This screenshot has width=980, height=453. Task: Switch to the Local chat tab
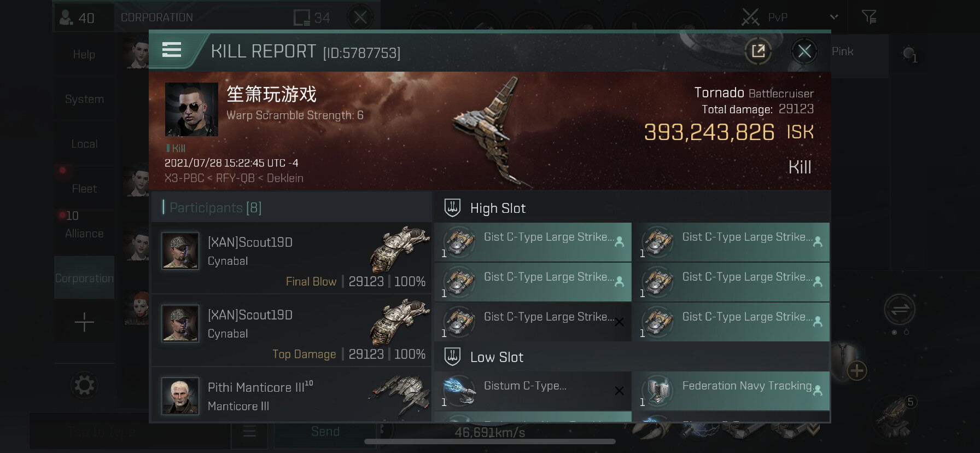click(84, 144)
